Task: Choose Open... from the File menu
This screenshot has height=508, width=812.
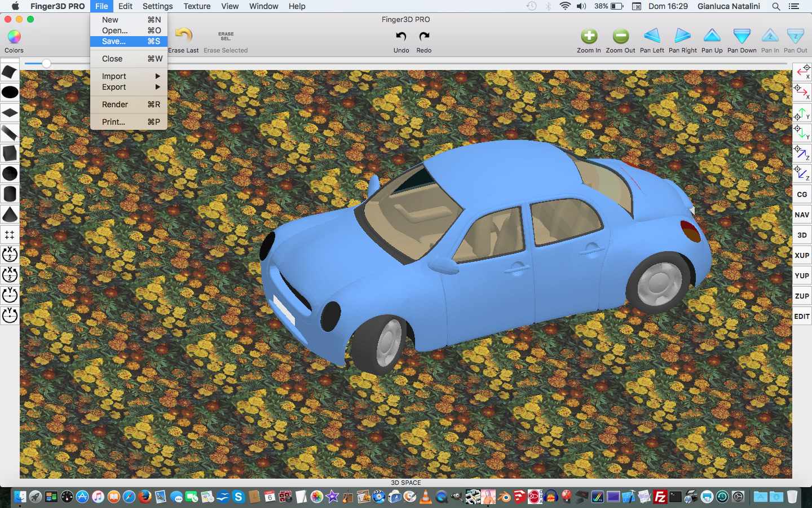Action: [x=129, y=30]
